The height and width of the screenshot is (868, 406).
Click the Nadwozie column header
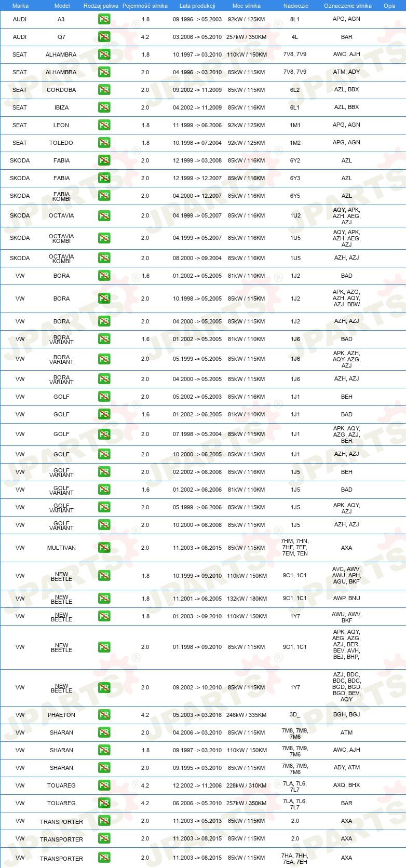(x=296, y=6)
